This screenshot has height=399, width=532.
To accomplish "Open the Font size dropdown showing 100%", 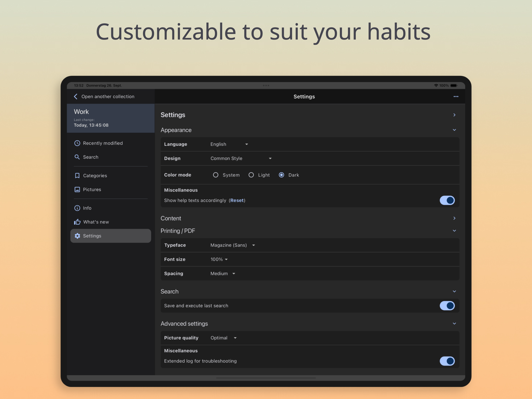I will tap(219, 259).
